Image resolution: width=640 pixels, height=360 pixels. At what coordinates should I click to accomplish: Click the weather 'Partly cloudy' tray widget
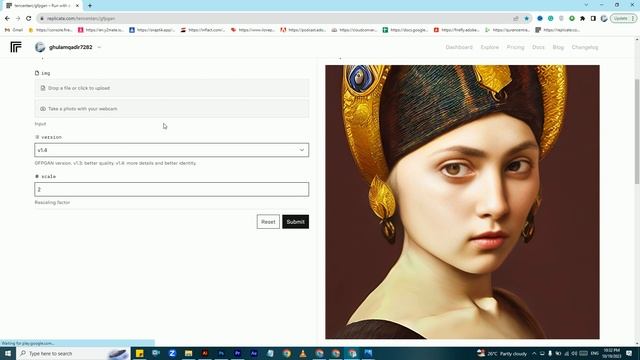(x=502, y=353)
